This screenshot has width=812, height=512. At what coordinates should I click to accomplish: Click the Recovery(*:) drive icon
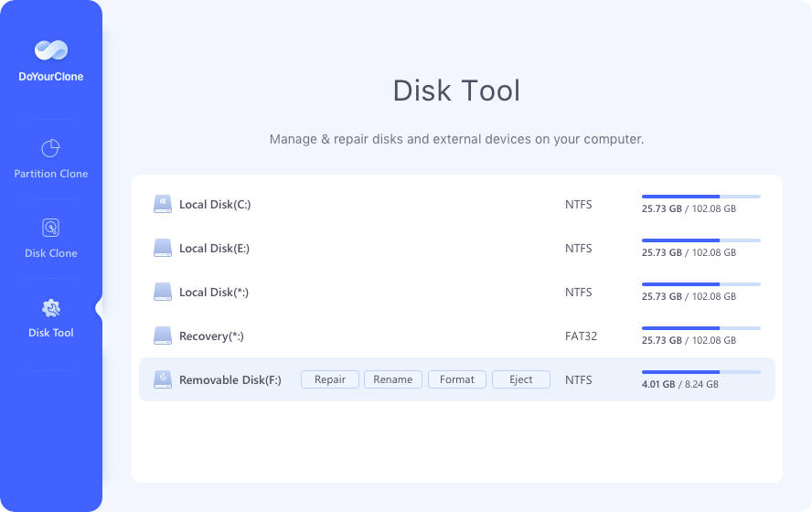(163, 336)
